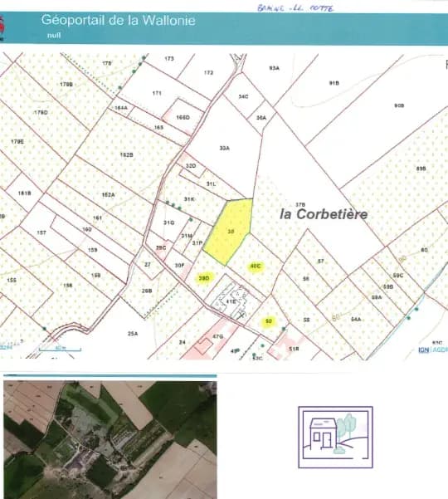
Task: Click the map scale bar
Action: (60, 349)
